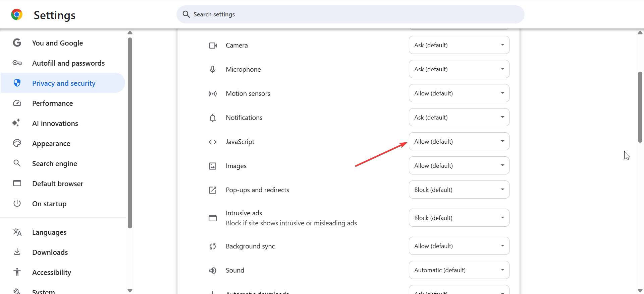Click the sidebar scroll down arrow
Screen dimensions: 644x294
(130, 291)
